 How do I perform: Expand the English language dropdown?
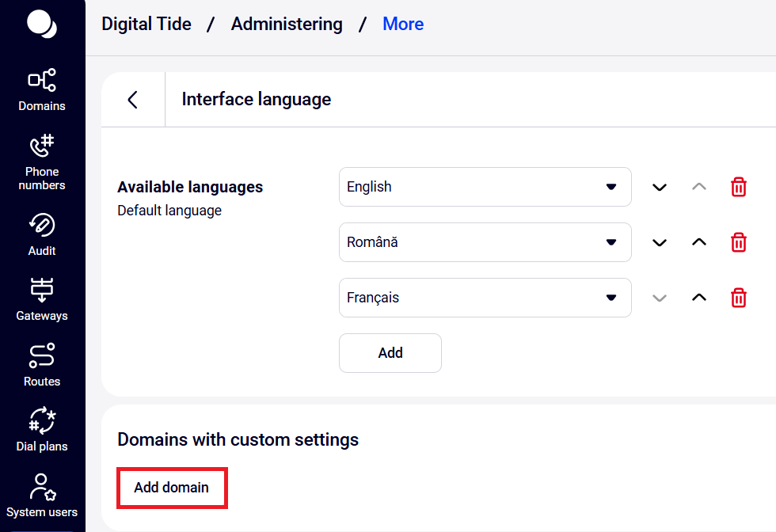(485, 187)
